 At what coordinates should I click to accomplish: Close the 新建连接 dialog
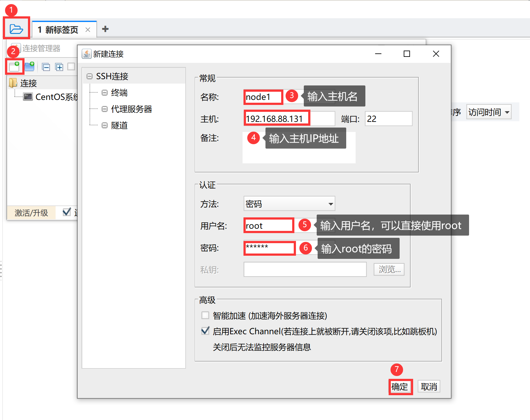tap(436, 54)
